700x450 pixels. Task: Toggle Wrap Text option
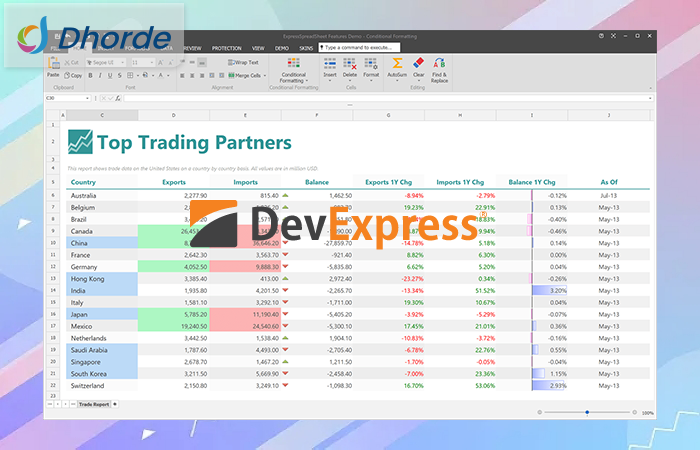243,62
